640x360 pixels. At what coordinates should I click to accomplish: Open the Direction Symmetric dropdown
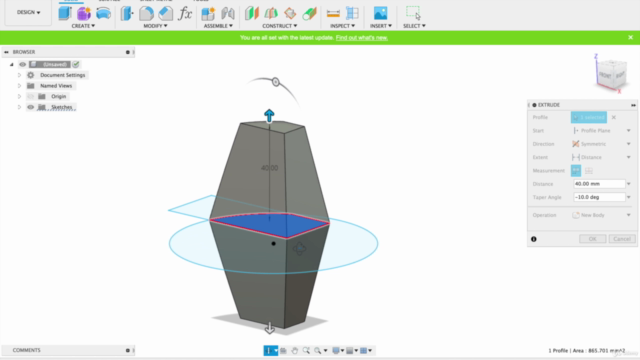(x=602, y=144)
